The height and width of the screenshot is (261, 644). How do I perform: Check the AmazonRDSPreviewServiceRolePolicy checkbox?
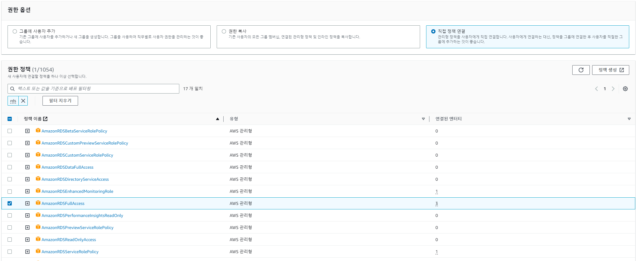click(10, 228)
